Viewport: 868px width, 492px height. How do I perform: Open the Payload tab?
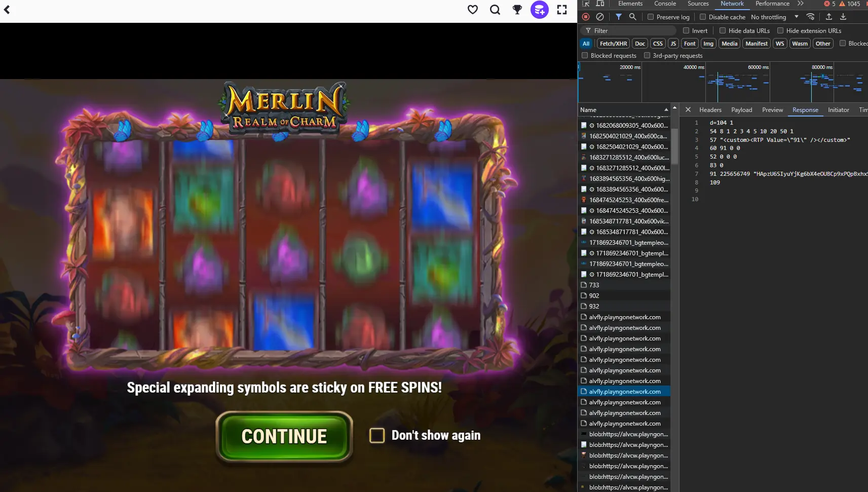(742, 110)
